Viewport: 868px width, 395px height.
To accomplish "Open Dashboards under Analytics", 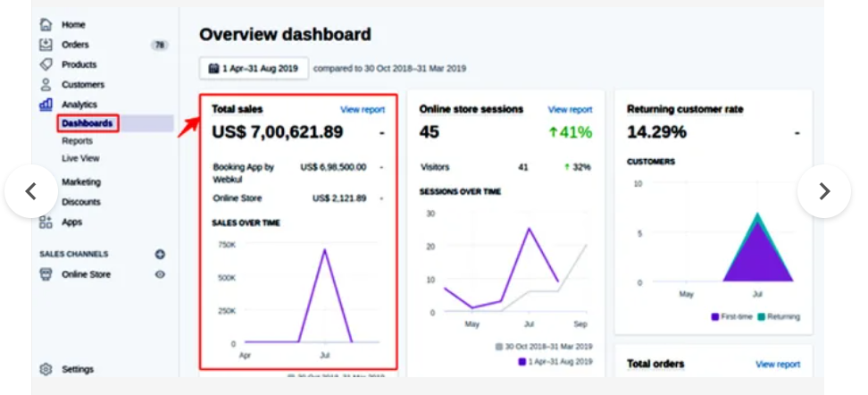I will point(87,123).
